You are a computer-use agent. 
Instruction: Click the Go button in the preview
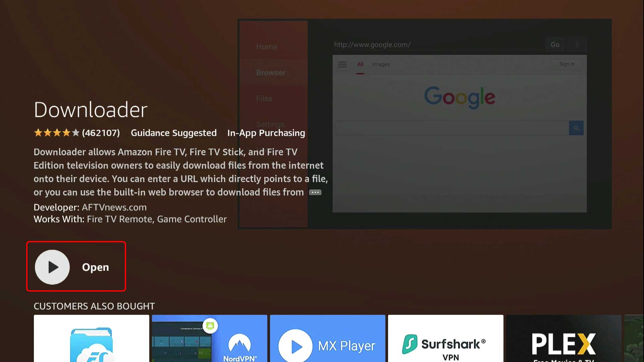[555, 45]
